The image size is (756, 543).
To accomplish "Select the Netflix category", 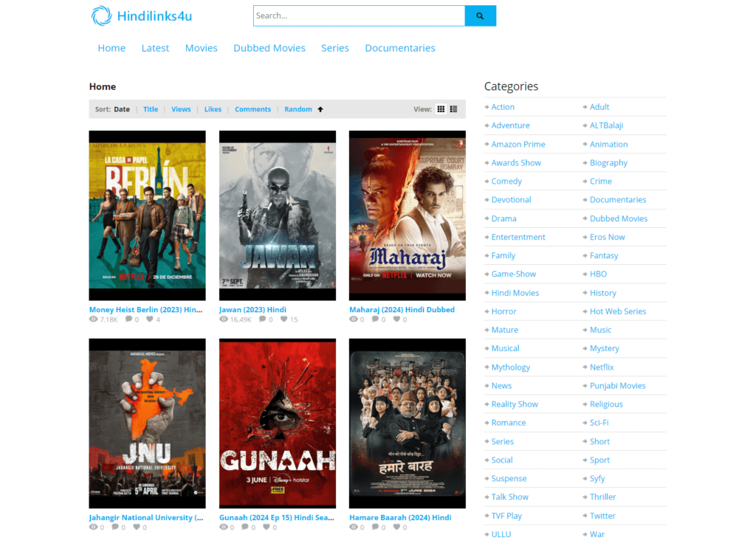I will click(601, 367).
